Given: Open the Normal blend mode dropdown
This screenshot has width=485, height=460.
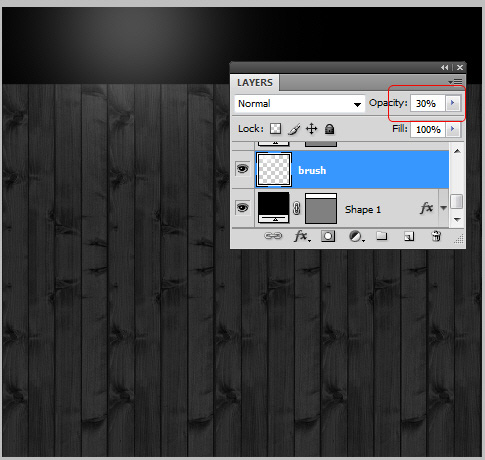Looking at the screenshot, I should [300, 104].
